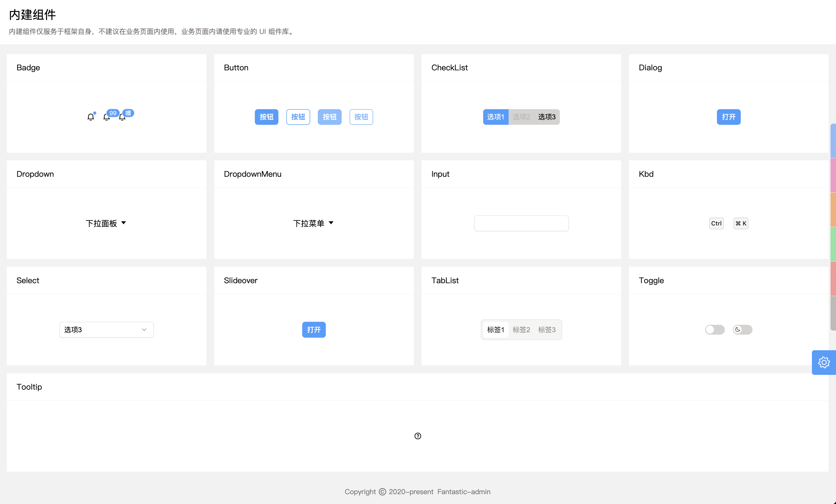
Task: Click the empty Input text field
Action: pyautogui.click(x=521, y=223)
